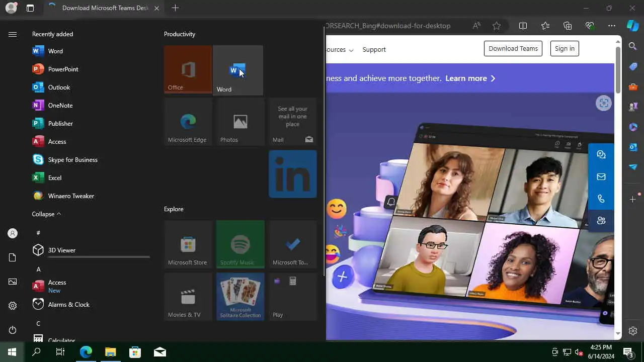This screenshot has height=362, width=644.
Task: Click the Office tile in Productivity
Action: coord(188,69)
